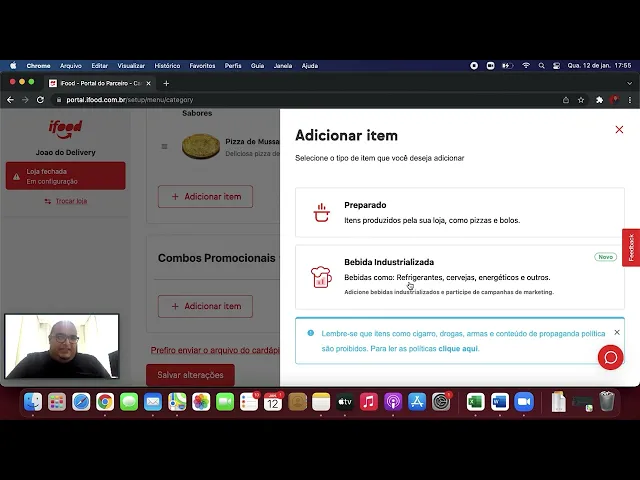Click Adicionar item under Sabores

(x=205, y=196)
